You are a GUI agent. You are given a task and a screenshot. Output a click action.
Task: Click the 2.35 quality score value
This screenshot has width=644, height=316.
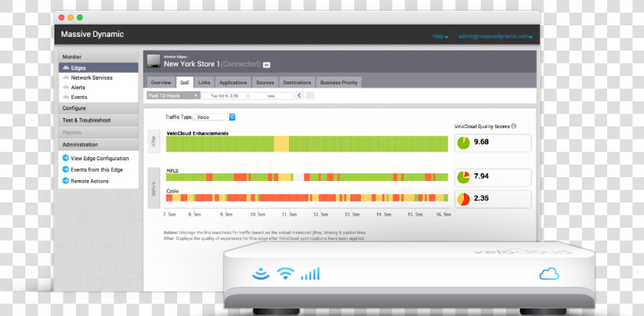[x=481, y=199]
